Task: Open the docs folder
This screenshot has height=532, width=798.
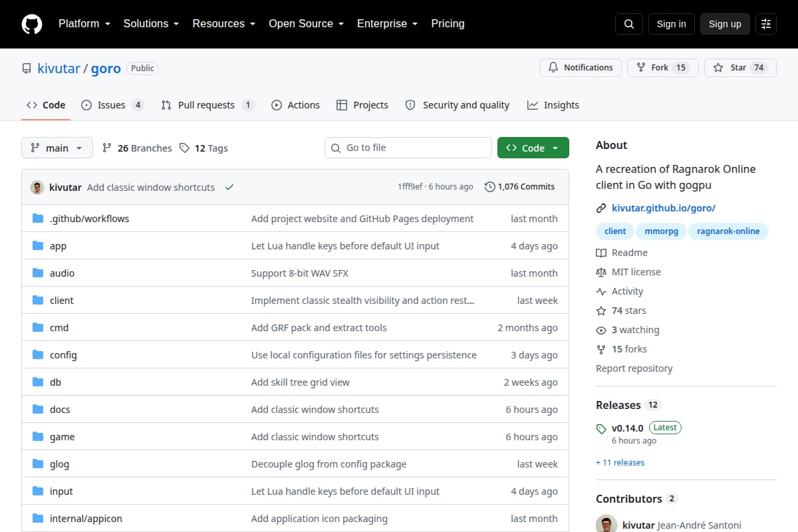Action: tap(60, 410)
